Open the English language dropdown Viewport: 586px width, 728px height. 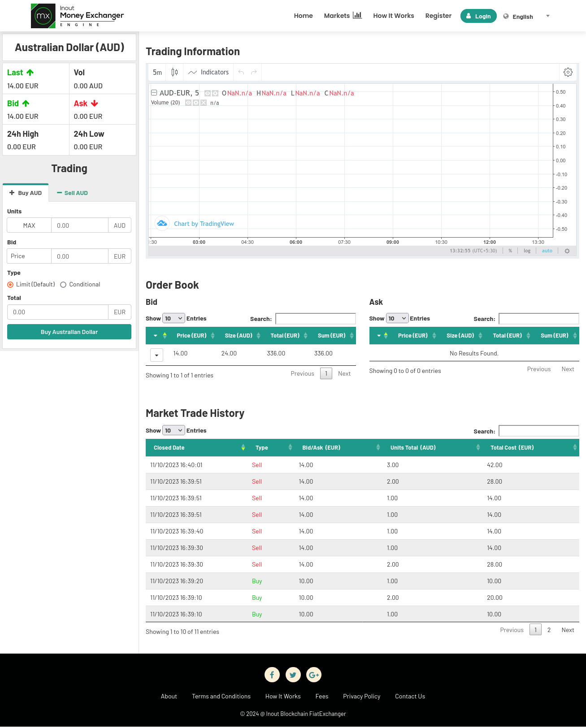[x=527, y=17]
